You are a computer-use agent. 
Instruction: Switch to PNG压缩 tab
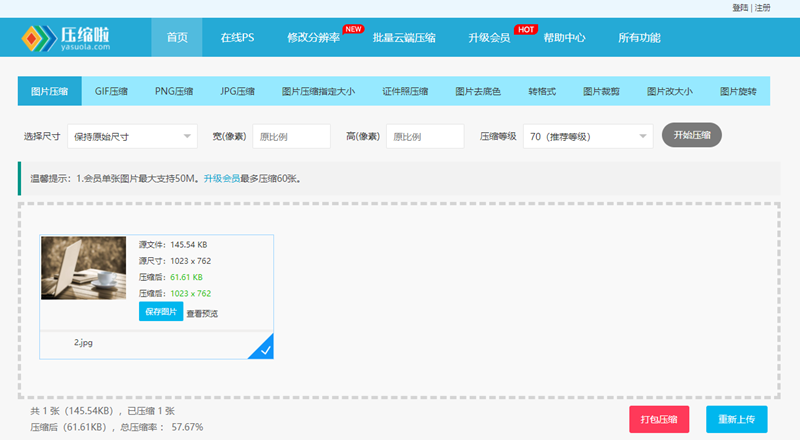point(174,91)
